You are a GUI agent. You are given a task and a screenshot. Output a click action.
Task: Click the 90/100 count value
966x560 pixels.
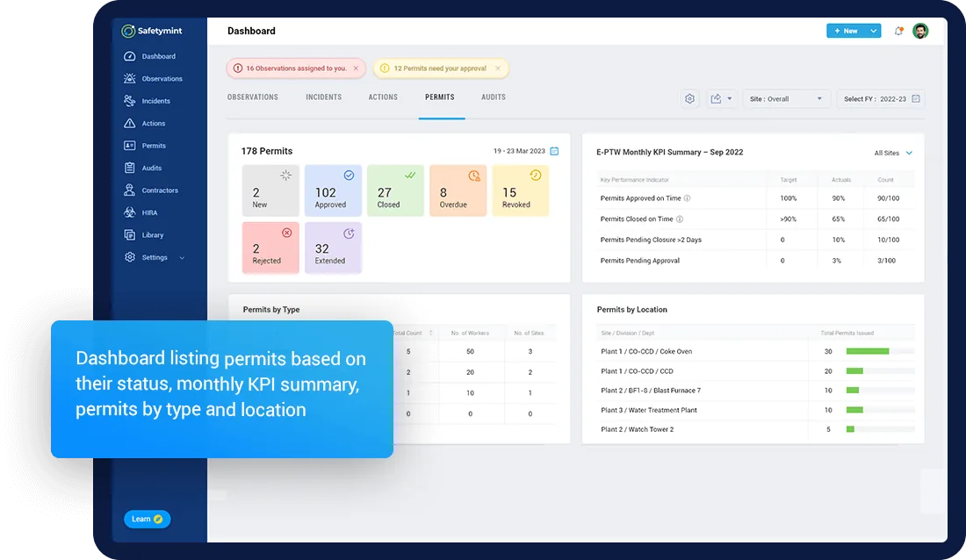coord(889,198)
